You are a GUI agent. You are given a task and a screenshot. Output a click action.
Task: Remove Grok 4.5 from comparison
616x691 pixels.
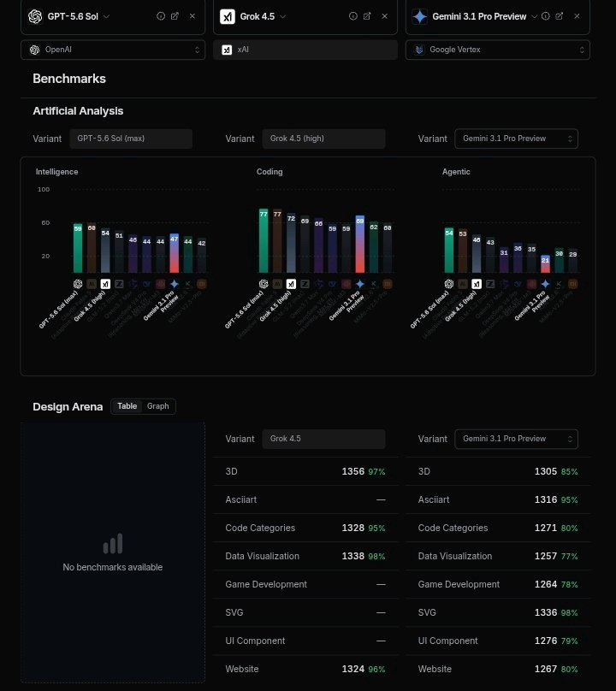[x=384, y=16]
